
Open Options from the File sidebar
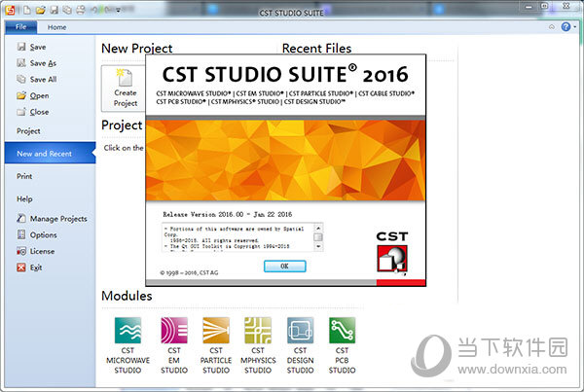tap(37, 234)
